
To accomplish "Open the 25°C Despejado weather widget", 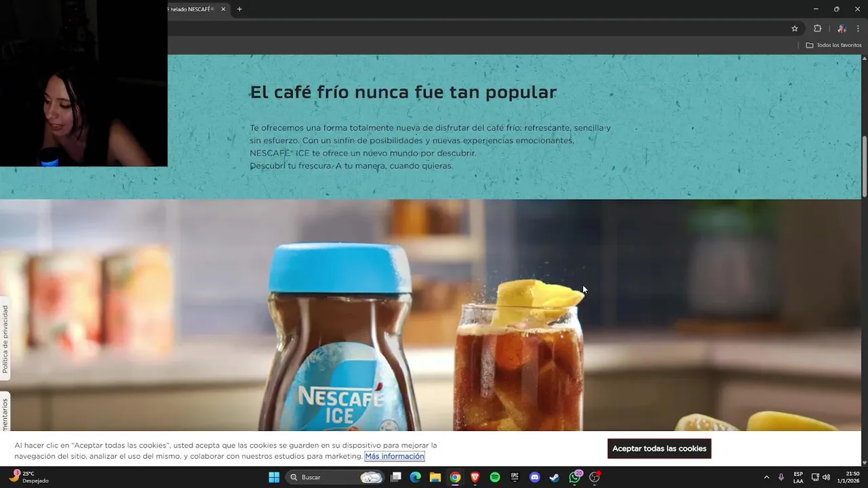I will (x=28, y=477).
